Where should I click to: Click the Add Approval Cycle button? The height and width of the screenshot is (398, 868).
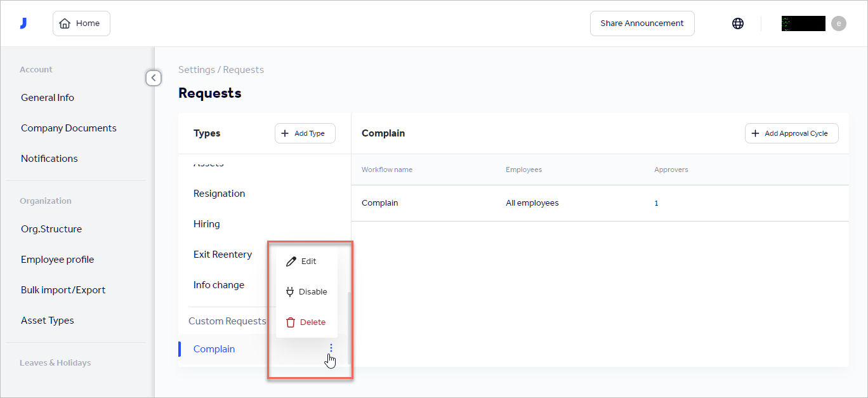coord(791,133)
